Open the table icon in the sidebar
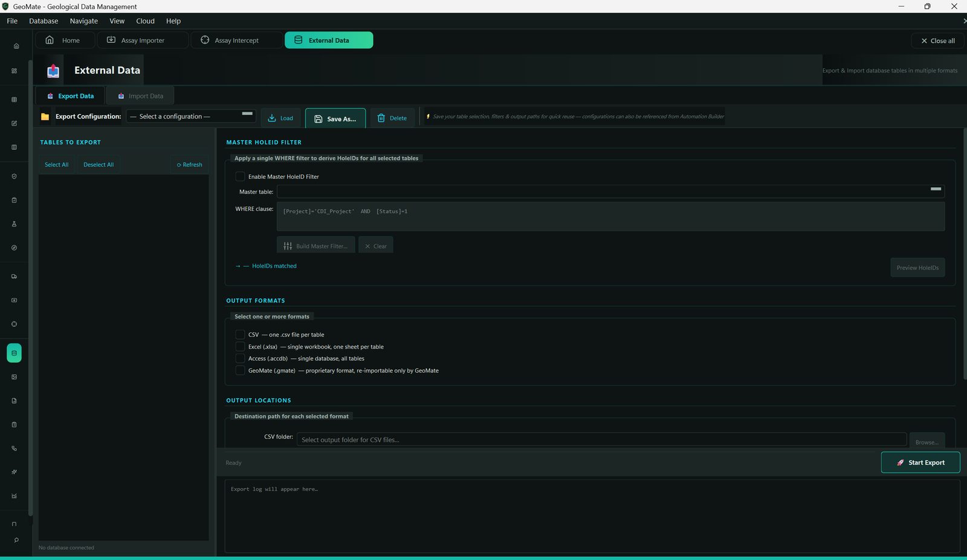967x560 pixels. pyautogui.click(x=14, y=100)
